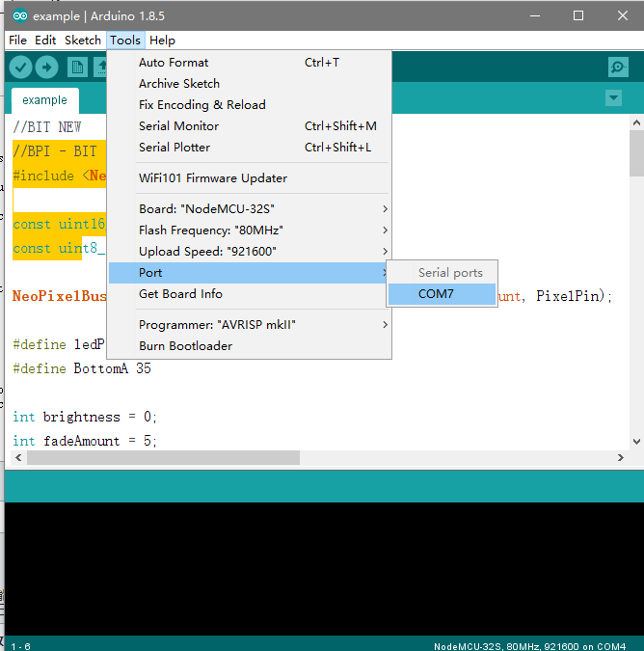Switch to the example sketch tab
644x651 pixels.
pyautogui.click(x=44, y=100)
